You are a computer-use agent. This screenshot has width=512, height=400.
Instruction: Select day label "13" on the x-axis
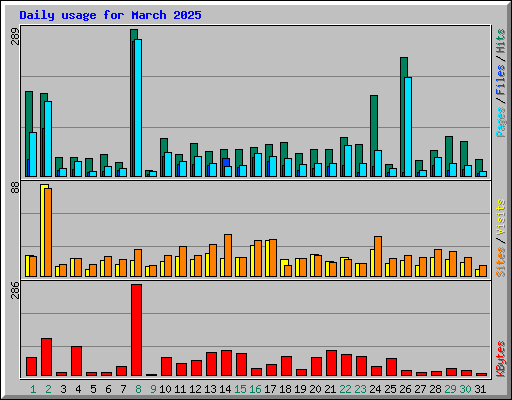click(x=210, y=389)
